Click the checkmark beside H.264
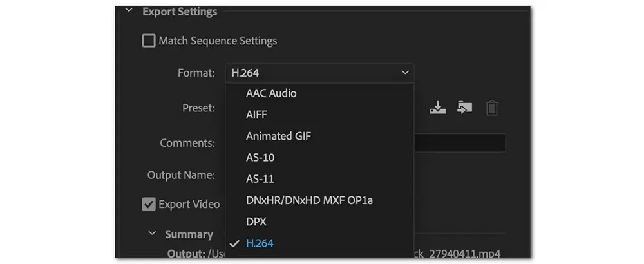Viewport: 644px width, 264px height. point(234,243)
